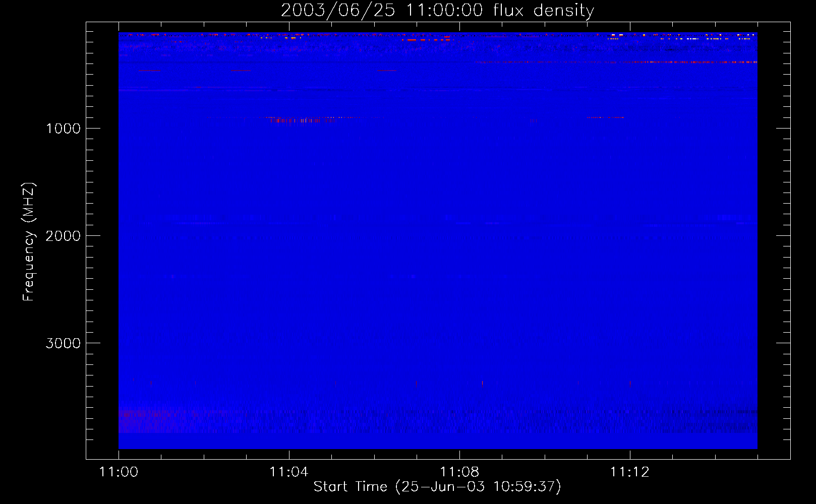Click the 'Start Time (25-Jun-03 10:59:37)' label

(437, 487)
